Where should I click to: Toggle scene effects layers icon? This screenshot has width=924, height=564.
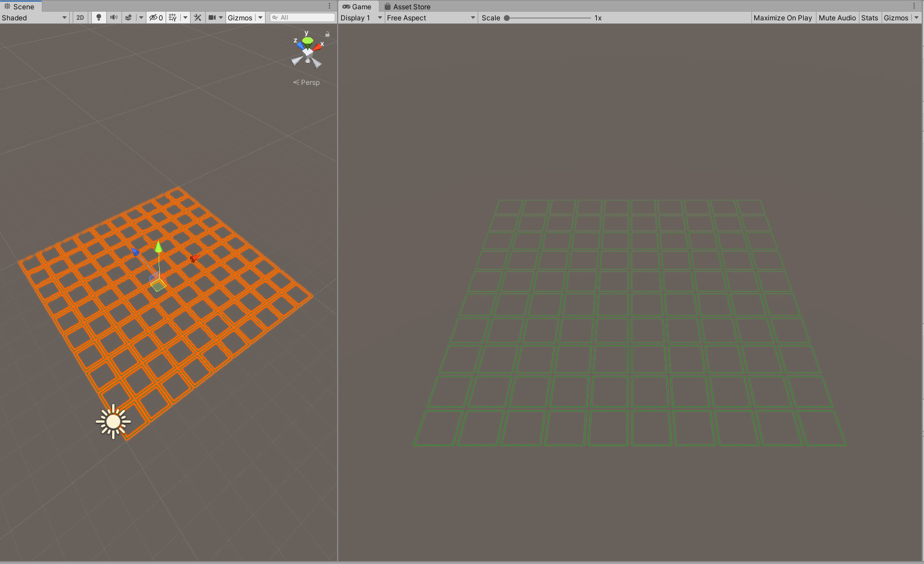coord(128,17)
